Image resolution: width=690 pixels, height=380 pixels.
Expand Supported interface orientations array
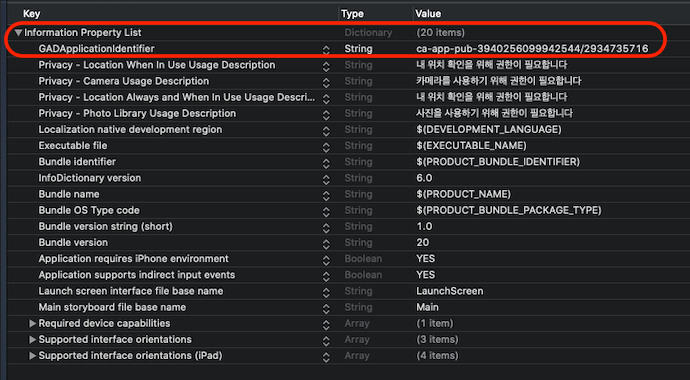pos(32,340)
